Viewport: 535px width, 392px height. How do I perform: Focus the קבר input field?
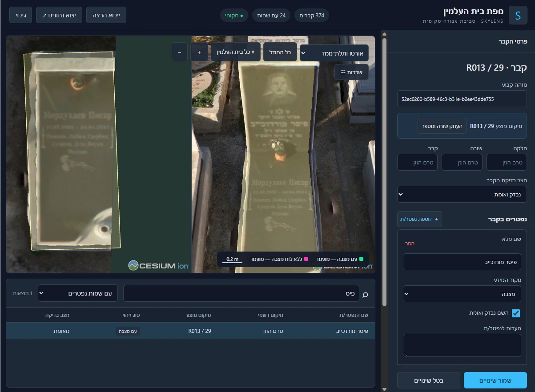417,163
